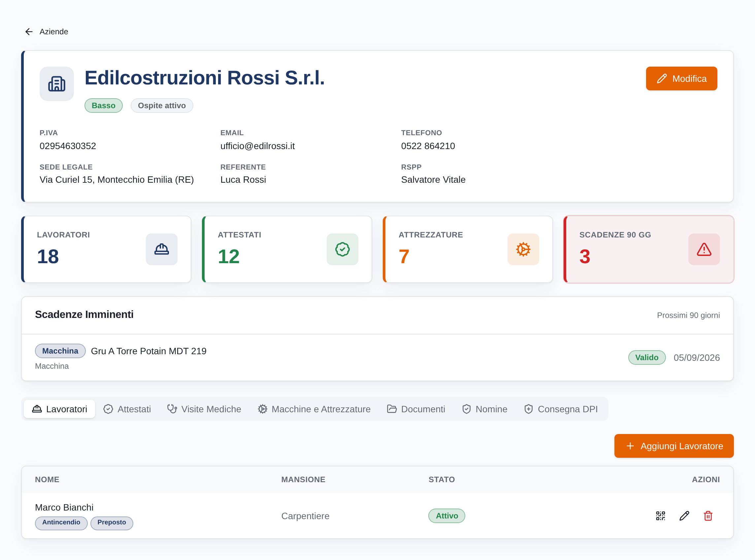
Task: Open the Visite Mediche tab
Action: (204, 409)
